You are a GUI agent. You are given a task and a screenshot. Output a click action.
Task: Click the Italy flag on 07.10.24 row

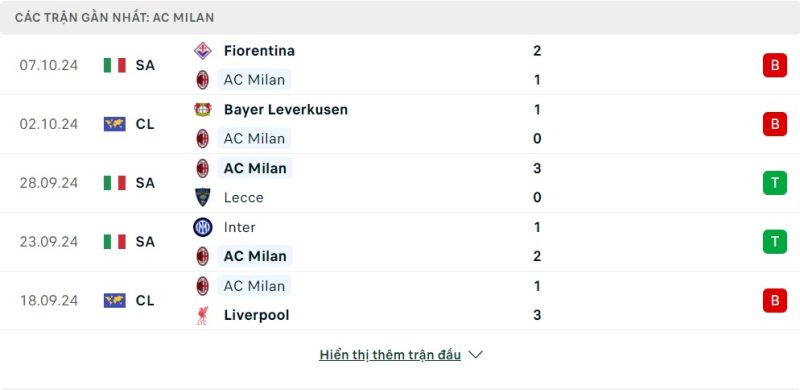[115, 65]
